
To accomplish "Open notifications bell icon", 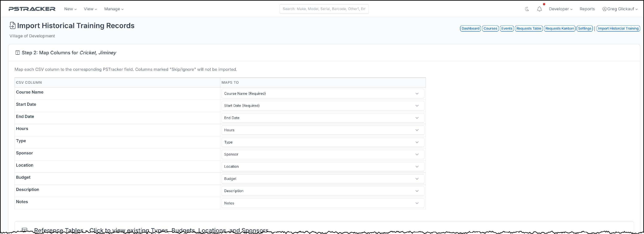I will [539, 9].
